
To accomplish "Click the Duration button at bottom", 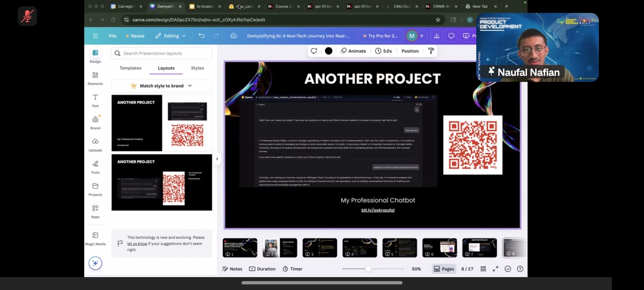I will 262,269.
